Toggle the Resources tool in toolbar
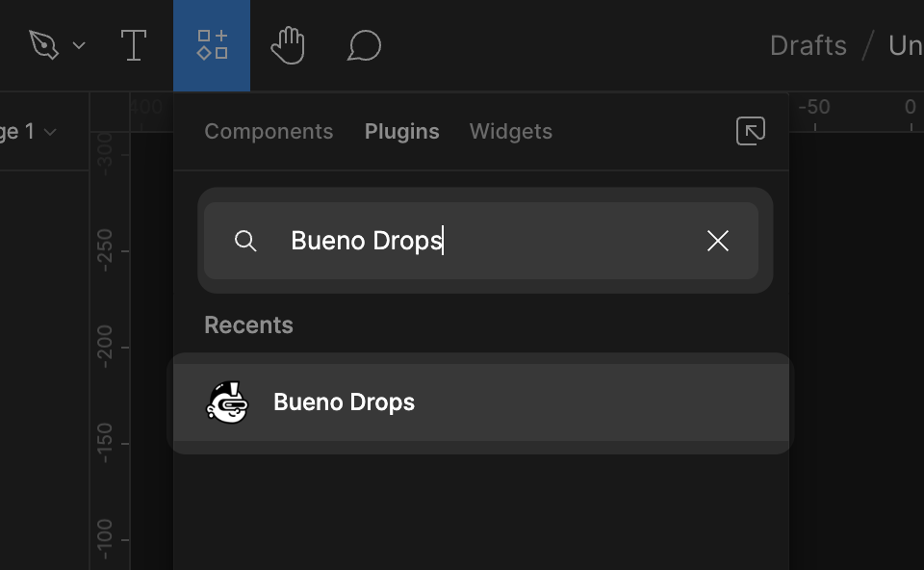This screenshot has height=570, width=924. (x=212, y=45)
